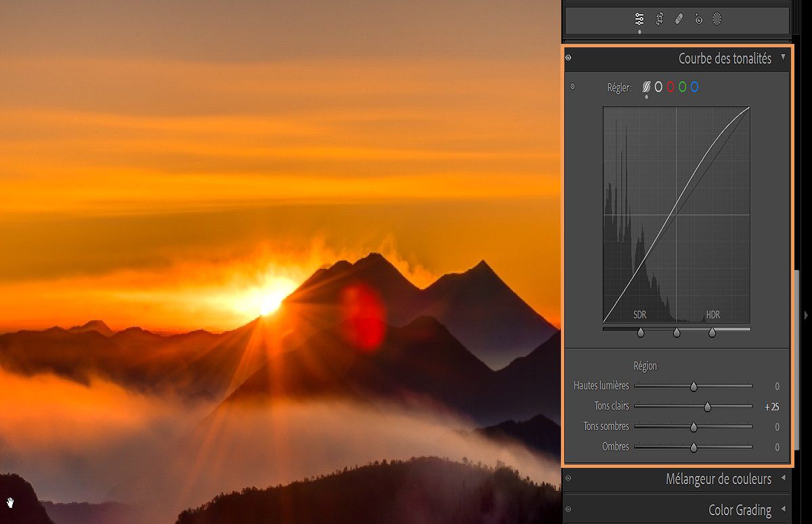Click the Mélangeur de couleurs title
Screen dimensions: 812x524
[718, 479]
